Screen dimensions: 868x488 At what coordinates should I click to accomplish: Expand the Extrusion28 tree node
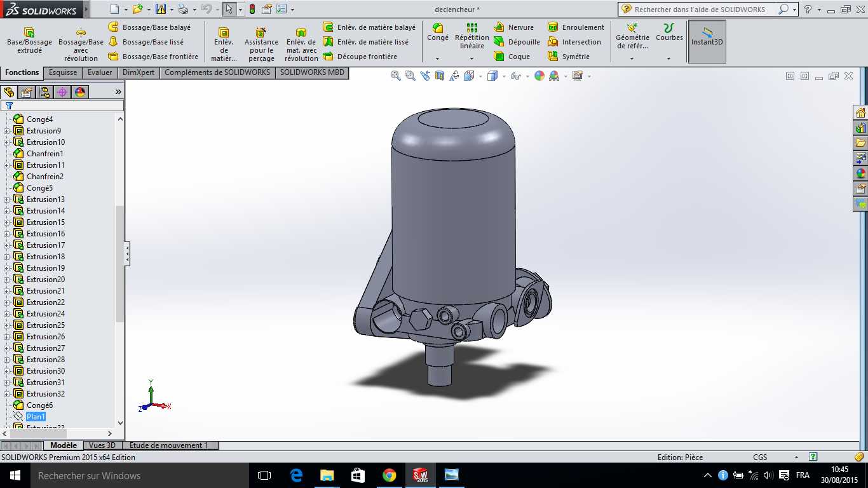point(7,360)
